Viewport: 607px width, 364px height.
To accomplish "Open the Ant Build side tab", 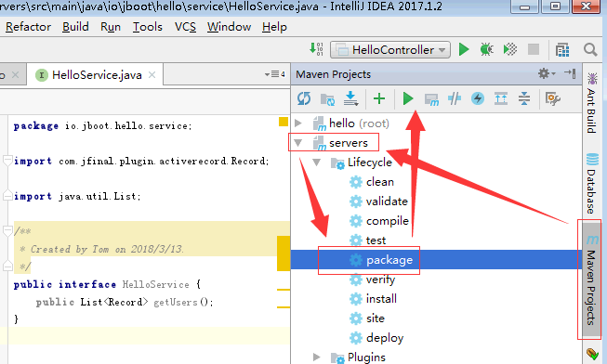I will coord(591,102).
